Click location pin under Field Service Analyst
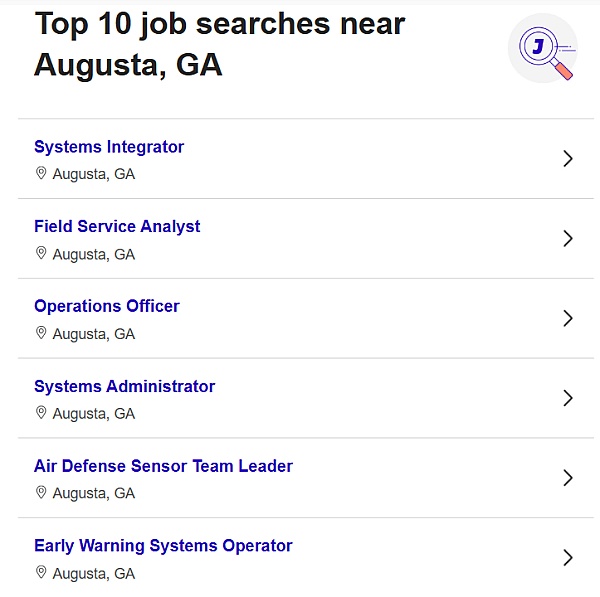600x597 pixels. [x=41, y=253]
